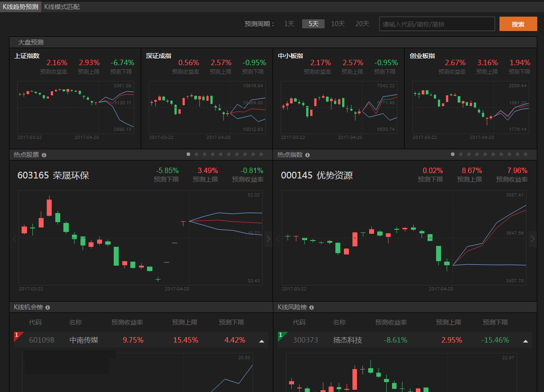Show next hot stock with right arrow
The image size is (544, 392).
268,239
